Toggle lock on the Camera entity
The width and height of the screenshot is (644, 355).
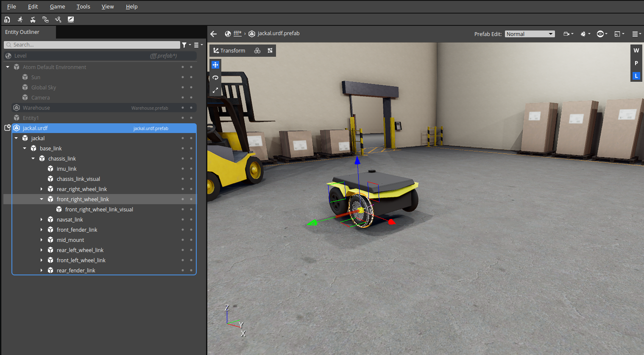click(191, 97)
